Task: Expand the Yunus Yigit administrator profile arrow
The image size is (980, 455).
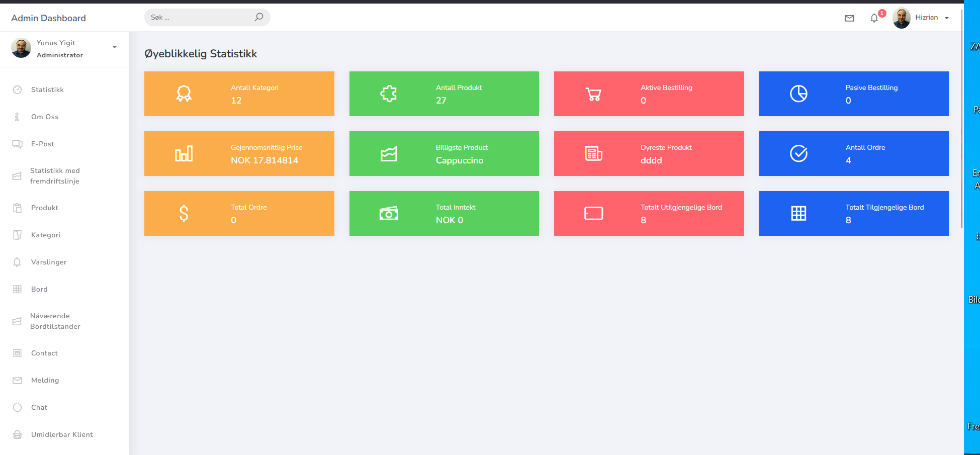Action: point(115,47)
